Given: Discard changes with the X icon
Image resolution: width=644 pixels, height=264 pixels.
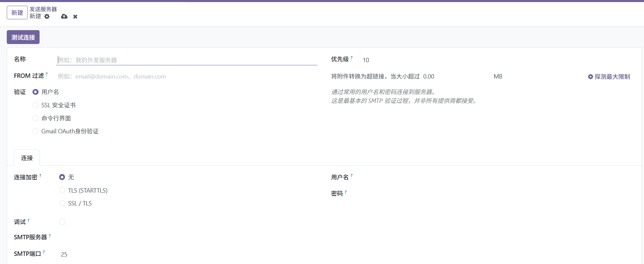Looking at the screenshot, I should (75, 17).
